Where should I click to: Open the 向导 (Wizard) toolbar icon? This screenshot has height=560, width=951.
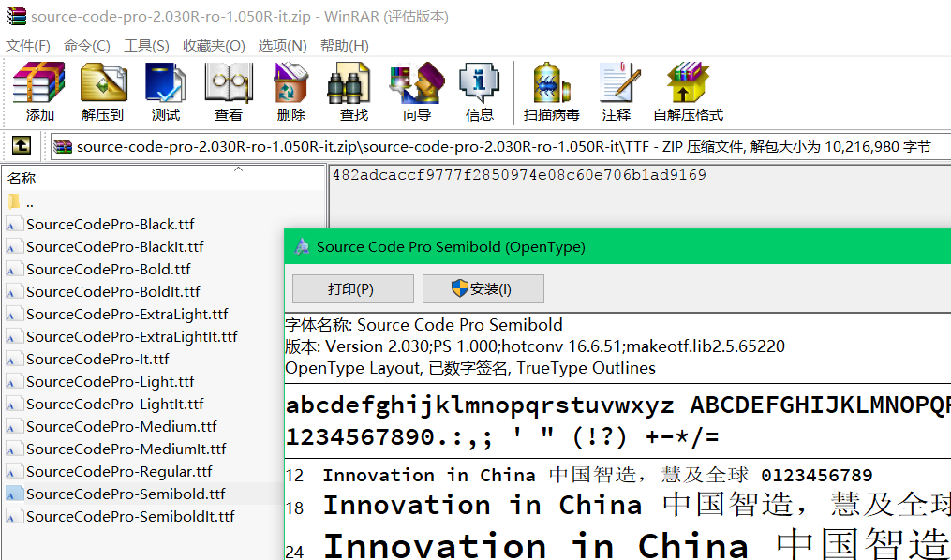(x=417, y=81)
